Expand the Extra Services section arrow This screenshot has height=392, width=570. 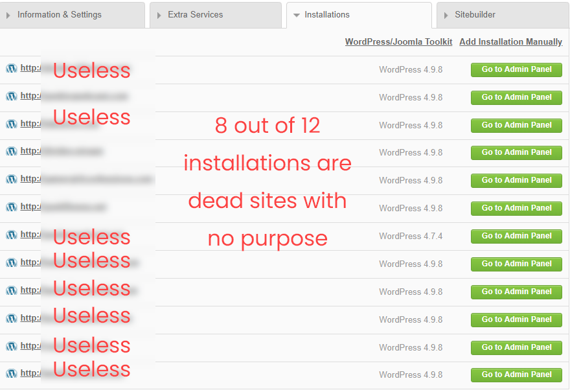click(158, 15)
